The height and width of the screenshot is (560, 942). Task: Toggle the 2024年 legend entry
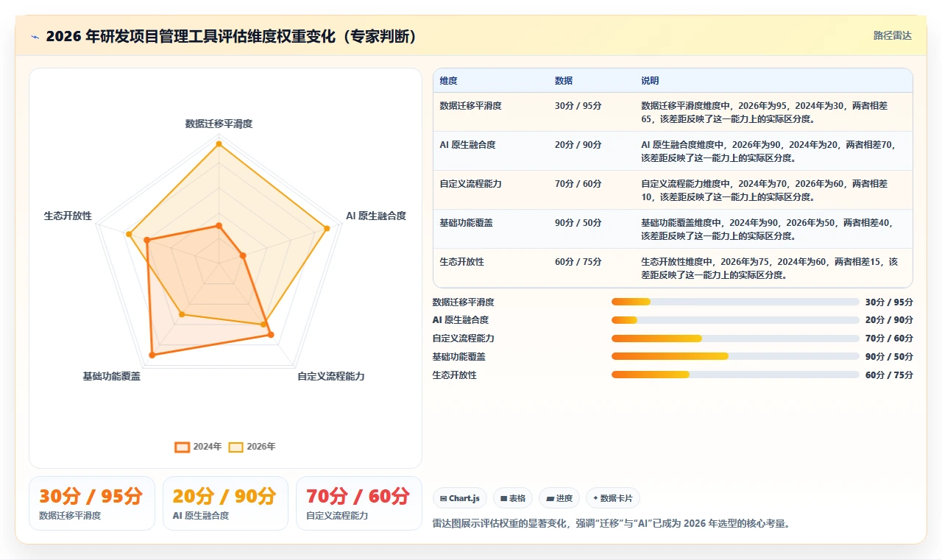[x=198, y=447]
